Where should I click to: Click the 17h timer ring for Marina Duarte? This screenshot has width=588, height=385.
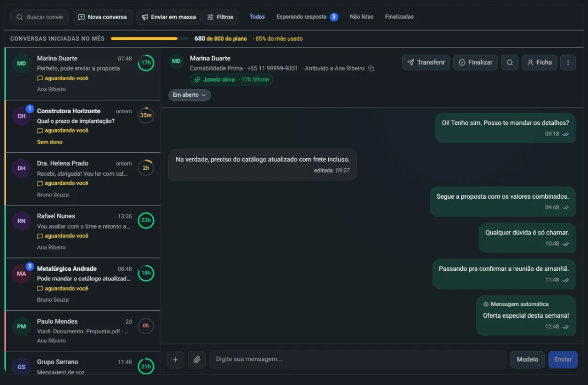coord(146,62)
